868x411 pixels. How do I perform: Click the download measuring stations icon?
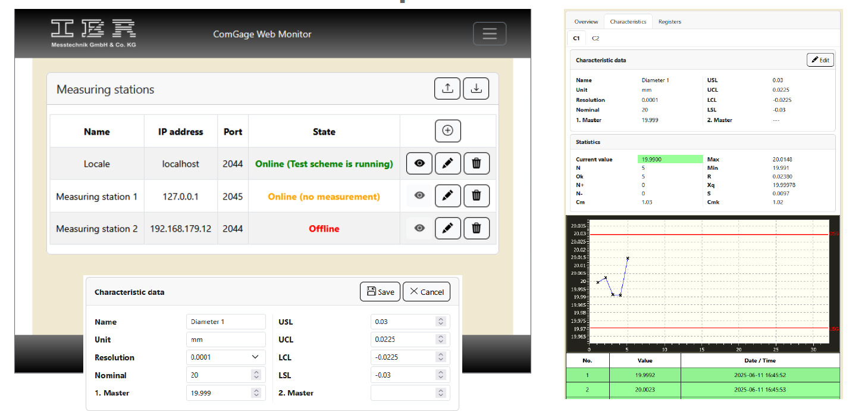tap(475, 88)
